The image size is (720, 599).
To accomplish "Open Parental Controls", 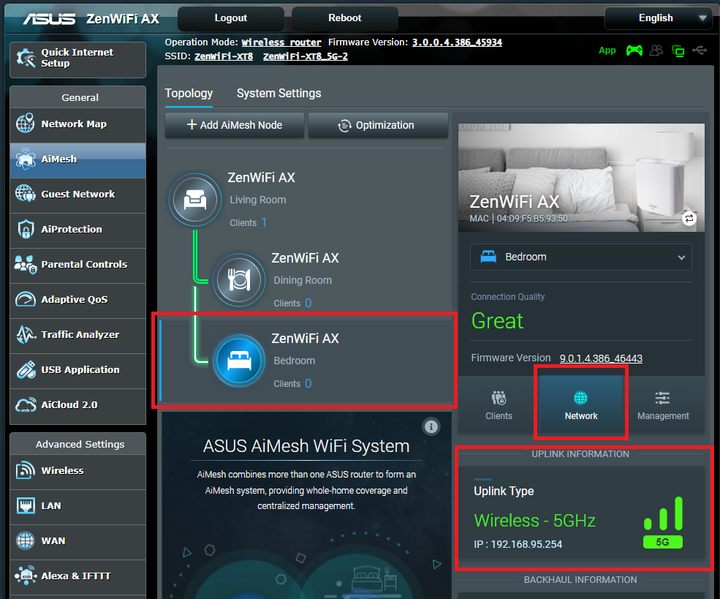I will click(x=78, y=265).
